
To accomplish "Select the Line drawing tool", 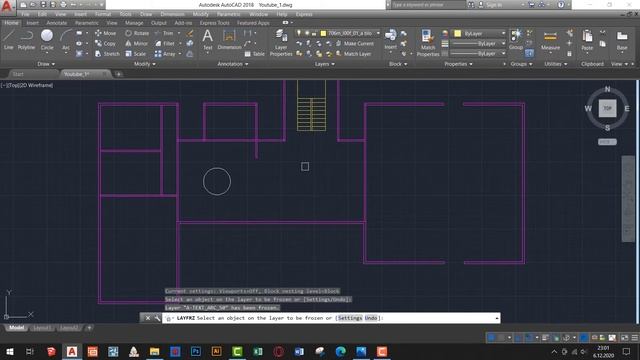I will (x=9, y=40).
